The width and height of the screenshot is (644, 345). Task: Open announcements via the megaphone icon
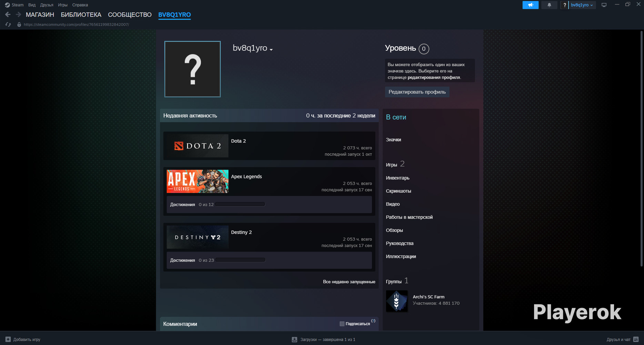coord(531,5)
